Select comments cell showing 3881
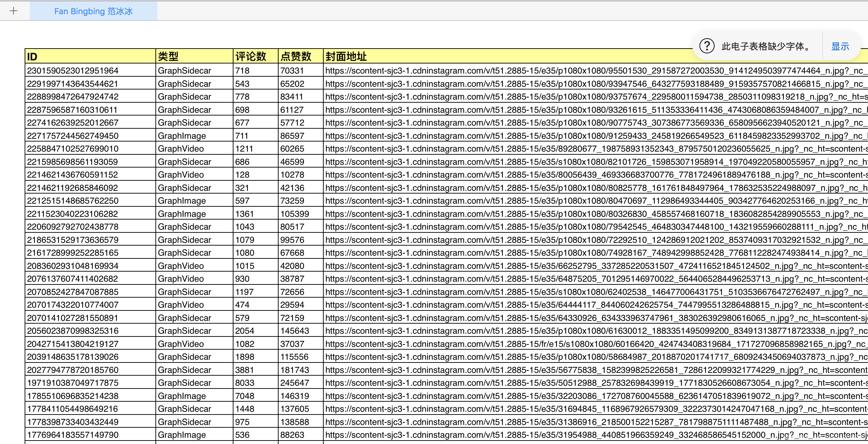 click(x=255, y=370)
